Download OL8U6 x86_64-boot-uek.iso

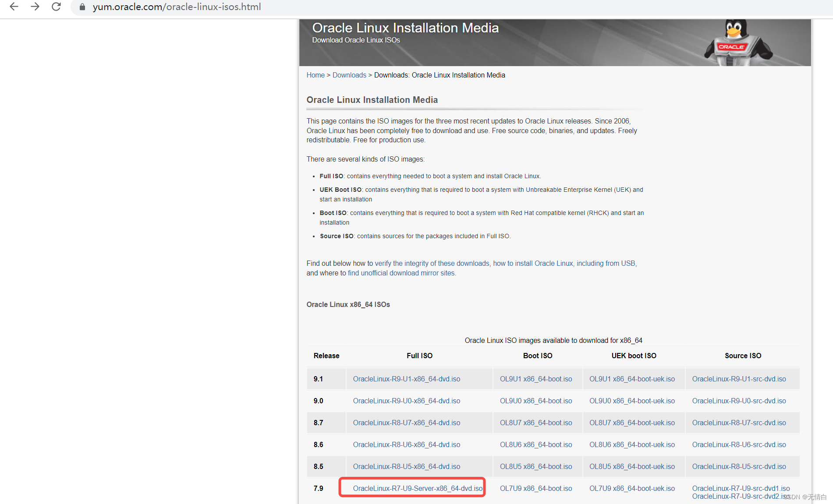632,444
